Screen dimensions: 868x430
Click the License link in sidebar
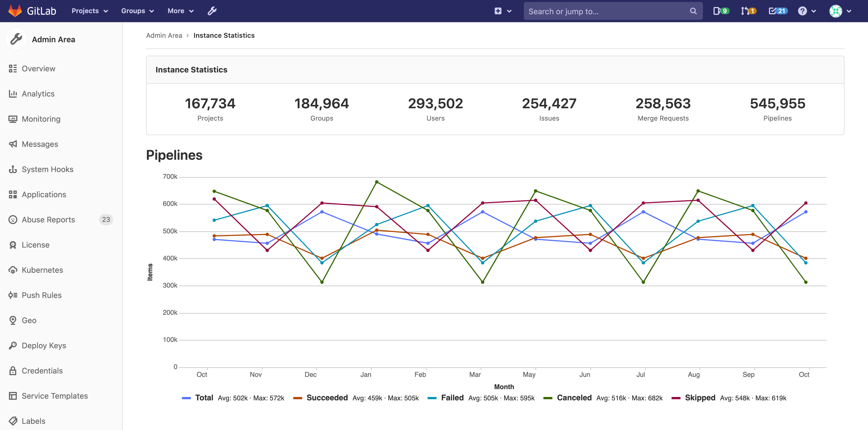click(36, 245)
